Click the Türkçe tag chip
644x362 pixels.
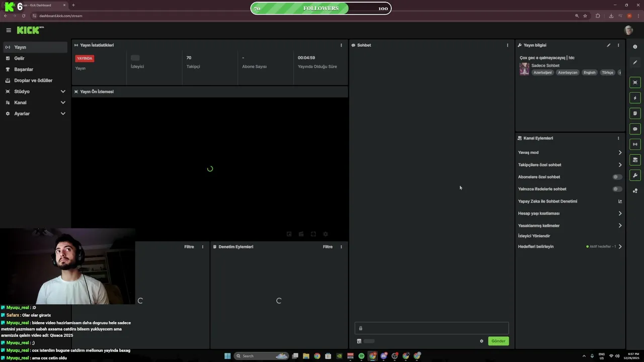tap(608, 72)
